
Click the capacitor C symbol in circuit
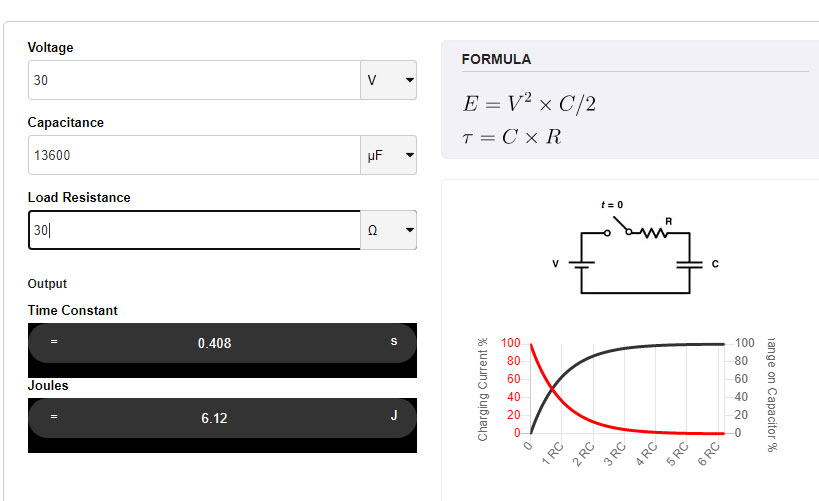689,264
